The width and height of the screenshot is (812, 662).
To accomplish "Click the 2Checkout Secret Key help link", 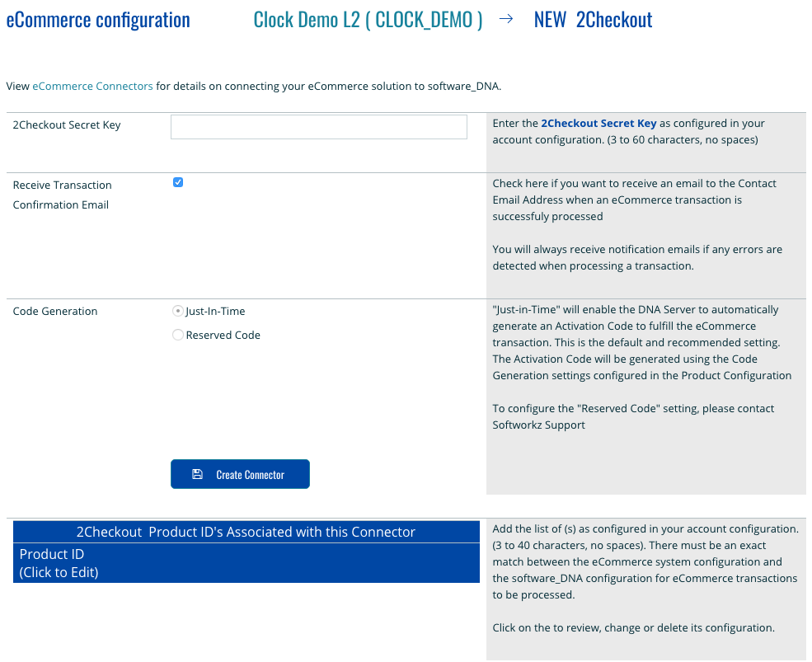I will pyautogui.click(x=598, y=124).
